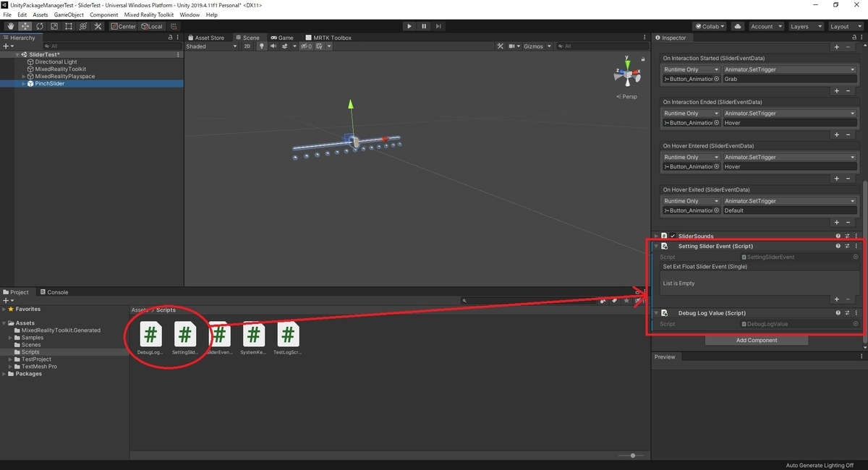This screenshot has height=470, width=868.
Task: Select TestLogScript script asset
Action: pyautogui.click(x=288, y=339)
